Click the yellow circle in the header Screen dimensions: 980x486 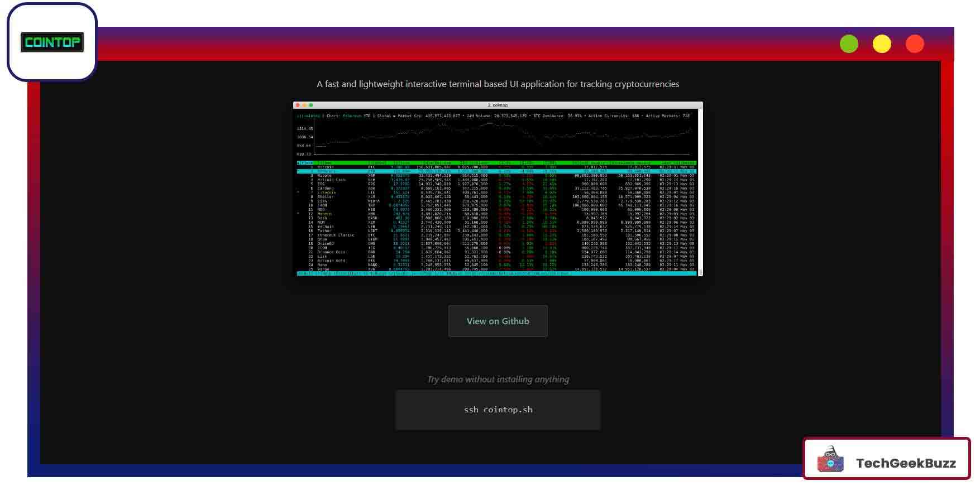coord(882,44)
